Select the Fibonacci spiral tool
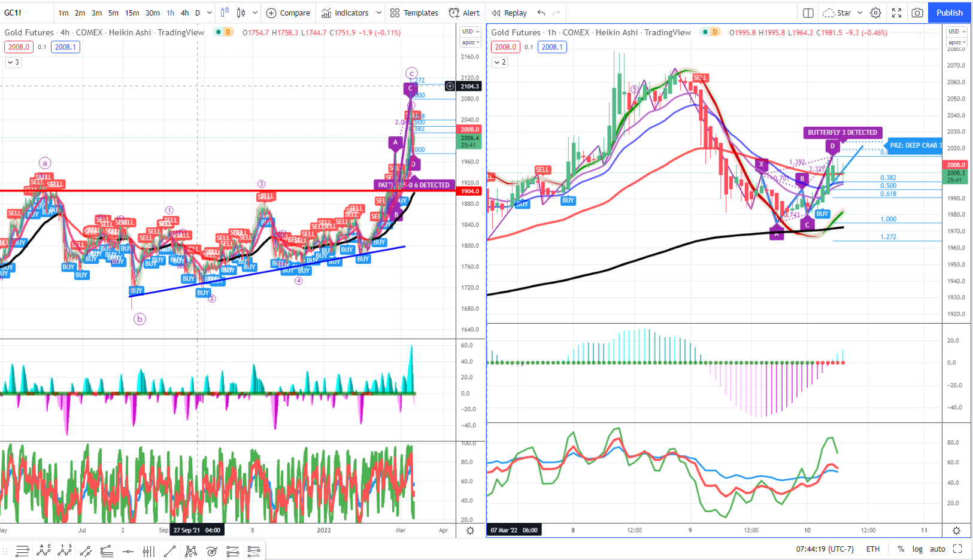 pos(211,551)
